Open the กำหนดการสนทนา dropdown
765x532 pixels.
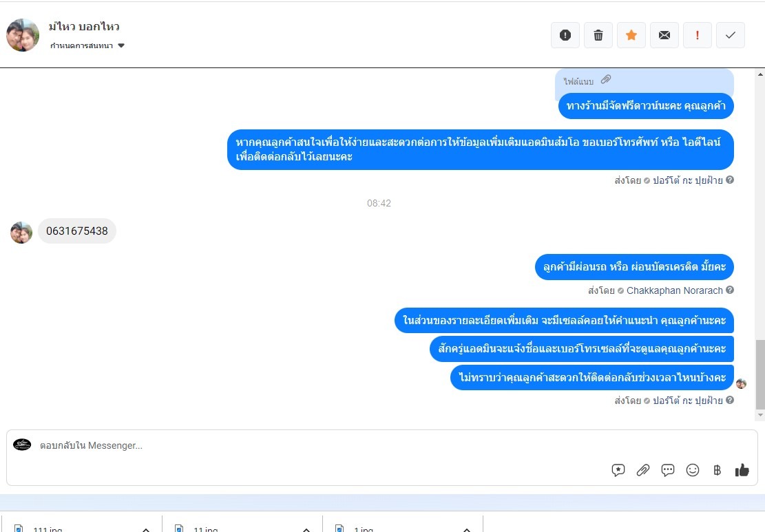(x=87, y=45)
